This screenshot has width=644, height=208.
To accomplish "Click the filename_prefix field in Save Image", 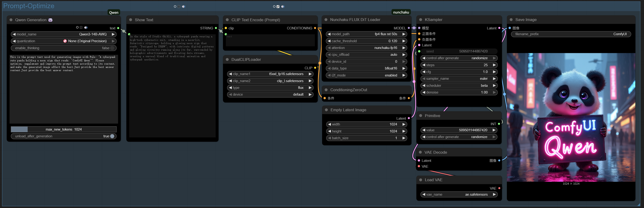I will tap(571, 34).
